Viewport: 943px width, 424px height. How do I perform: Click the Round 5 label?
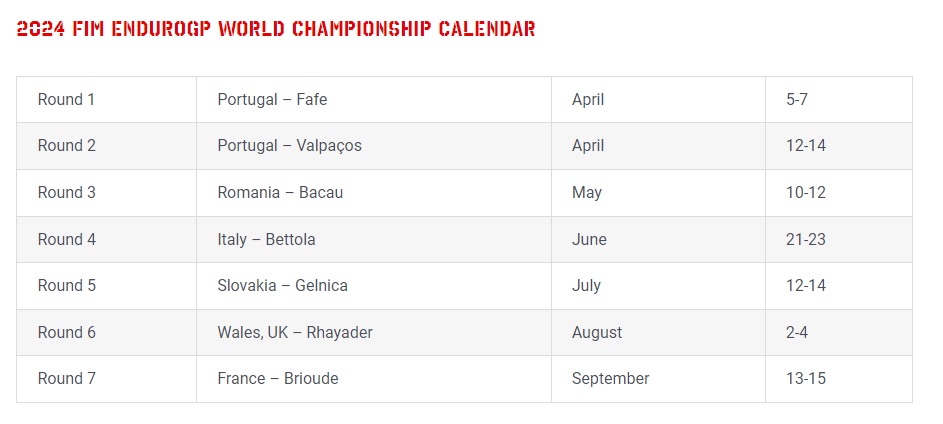pyautogui.click(x=67, y=285)
